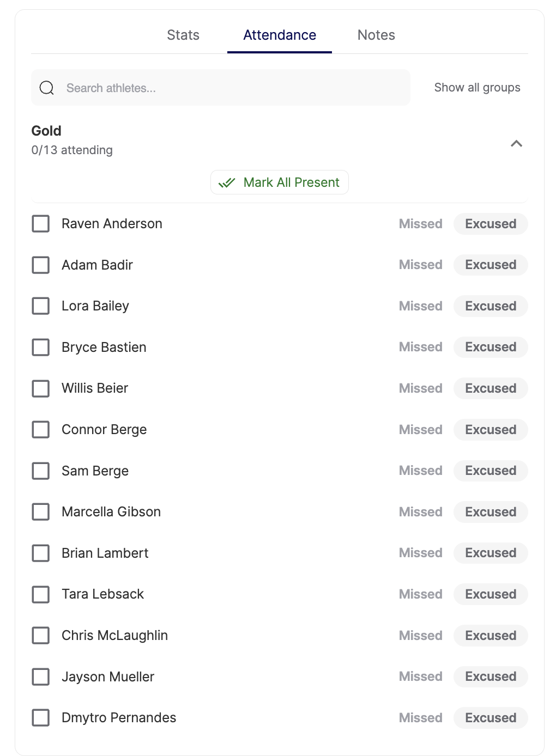Image resolution: width=556 pixels, height=756 pixels.
Task: Collapse the Gold group chevron
Action: 516,144
